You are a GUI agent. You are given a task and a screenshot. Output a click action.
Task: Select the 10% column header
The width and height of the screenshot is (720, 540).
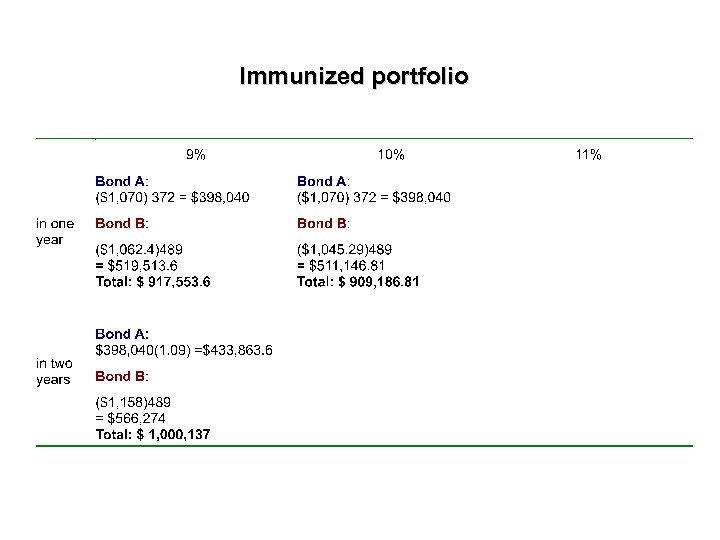[x=391, y=155]
